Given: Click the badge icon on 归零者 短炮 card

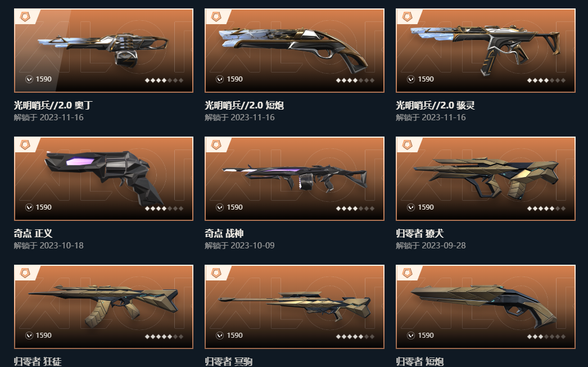Looking at the screenshot, I should point(407,273).
